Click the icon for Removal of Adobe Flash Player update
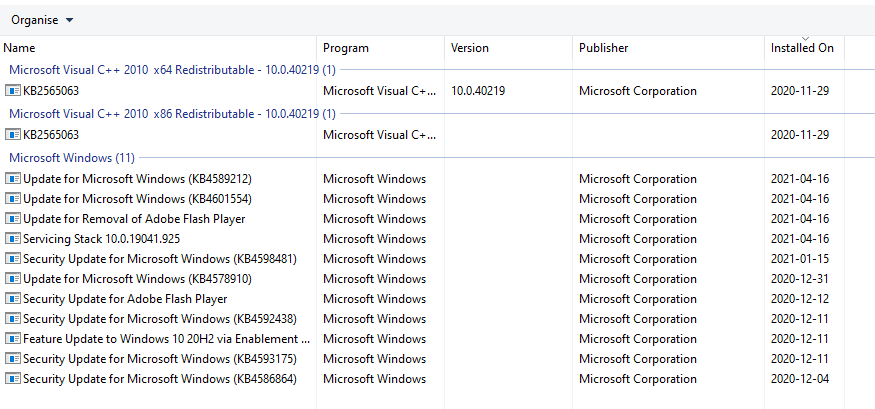Image resolution: width=875 pixels, height=409 pixels. pyautogui.click(x=13, y=219)
